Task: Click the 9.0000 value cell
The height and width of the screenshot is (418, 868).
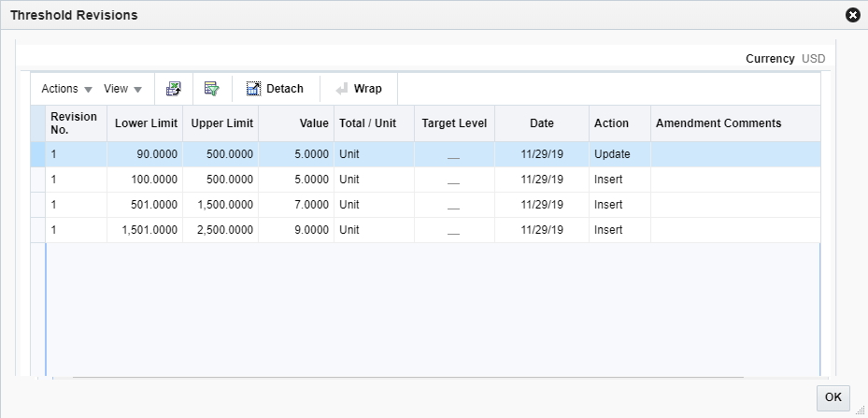Action: [296, 229]
